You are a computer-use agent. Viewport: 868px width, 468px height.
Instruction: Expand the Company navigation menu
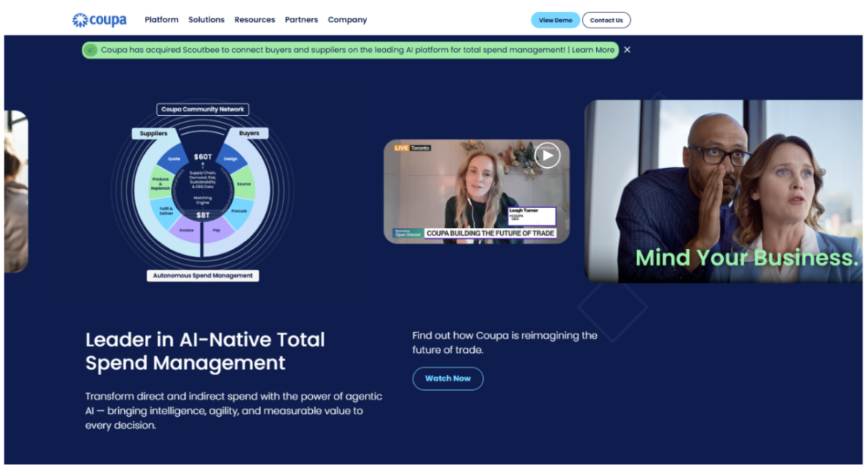[x=347, y=20]
